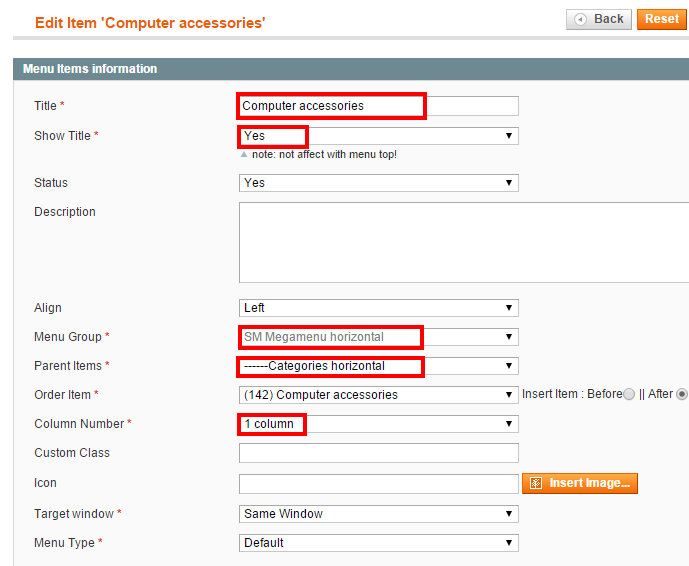Open the Menu Type dropdown
The width and height of the screenshot is (689, 566).
point(379,543)
